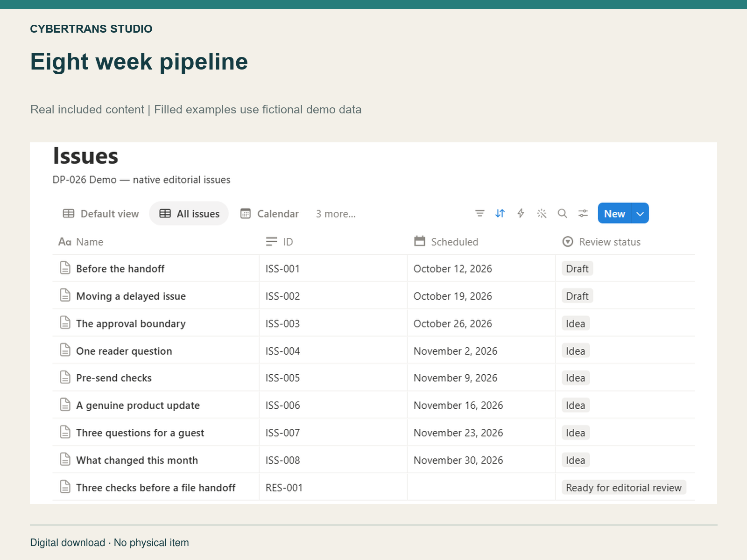
Task: Click the November 30, 2026 date
Action: (458, 461)
